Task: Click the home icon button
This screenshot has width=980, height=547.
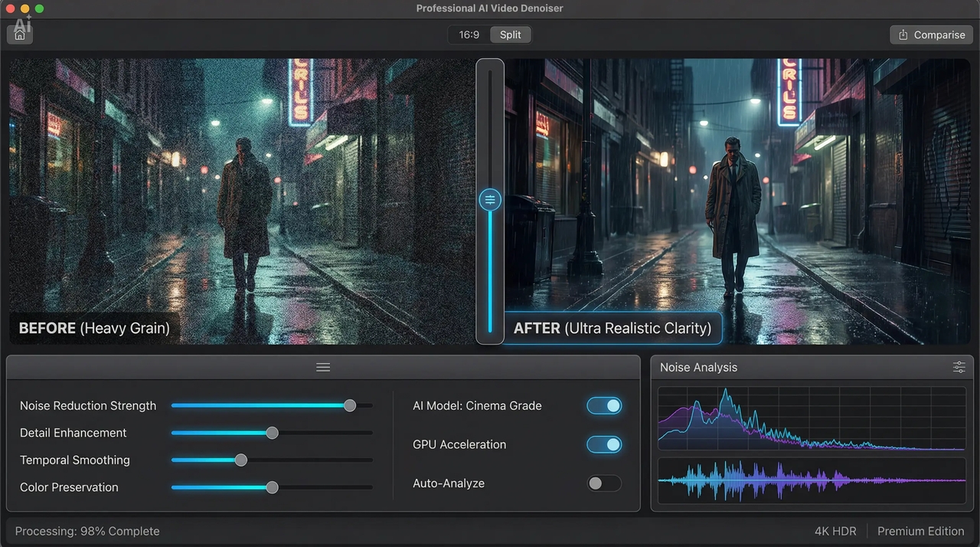Action: pyautogui.click(x=20, y=34)
